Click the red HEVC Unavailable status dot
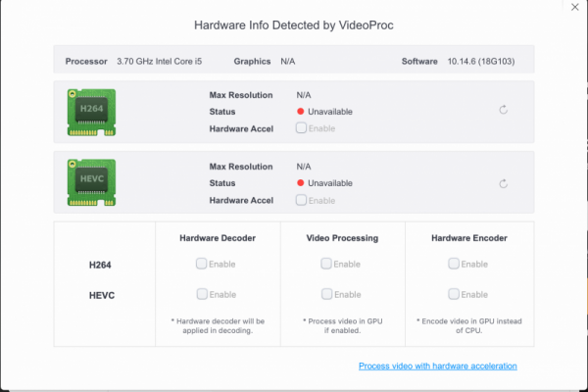Screen dimensions: 588x392 pos(300,183)
